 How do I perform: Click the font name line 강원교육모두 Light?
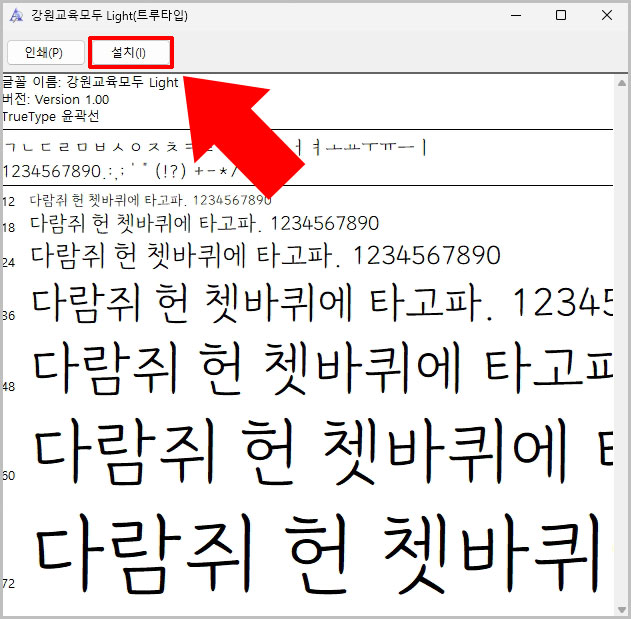tap(90, 82)
